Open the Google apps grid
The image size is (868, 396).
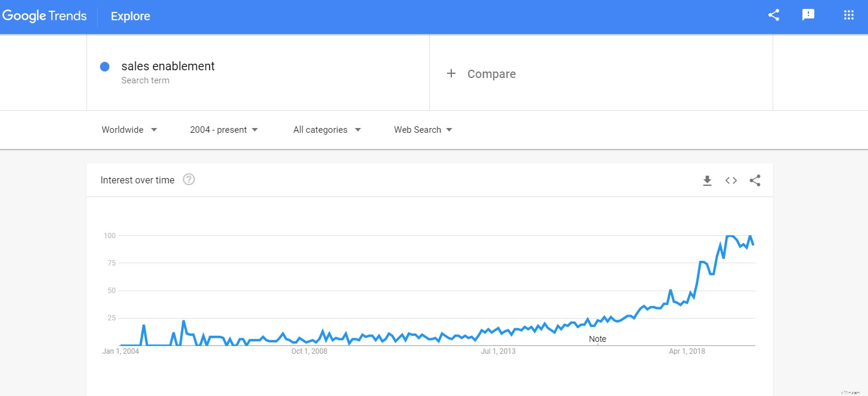(848, 15)
